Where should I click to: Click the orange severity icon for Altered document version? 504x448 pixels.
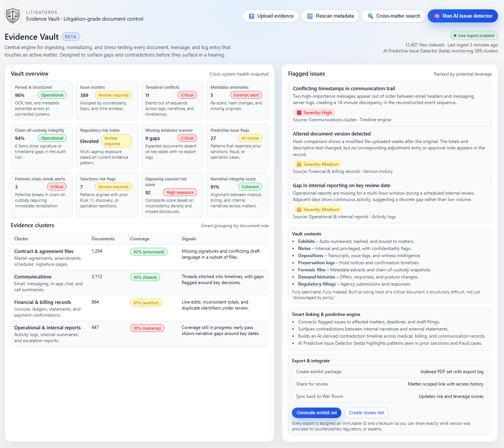(x=299, y=164)
